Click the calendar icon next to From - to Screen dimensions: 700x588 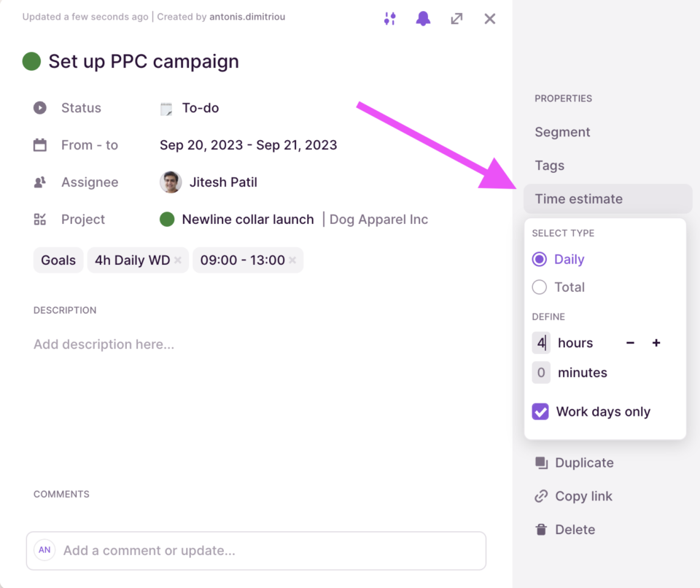click(39, 144)
